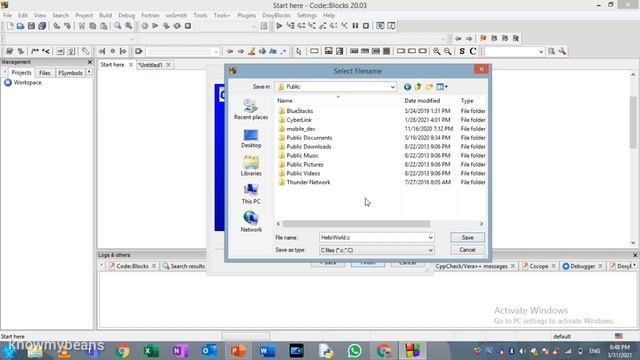Select the Thunder Network folder
Viewport: 640px width, 360px height.
[x=308, y=182]
